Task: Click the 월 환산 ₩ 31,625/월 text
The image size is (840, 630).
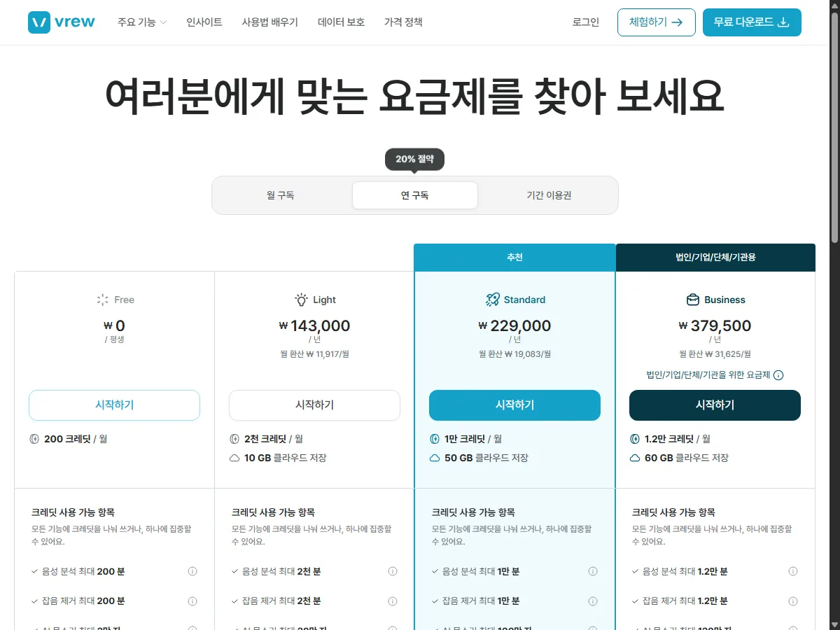Action: 715,354
